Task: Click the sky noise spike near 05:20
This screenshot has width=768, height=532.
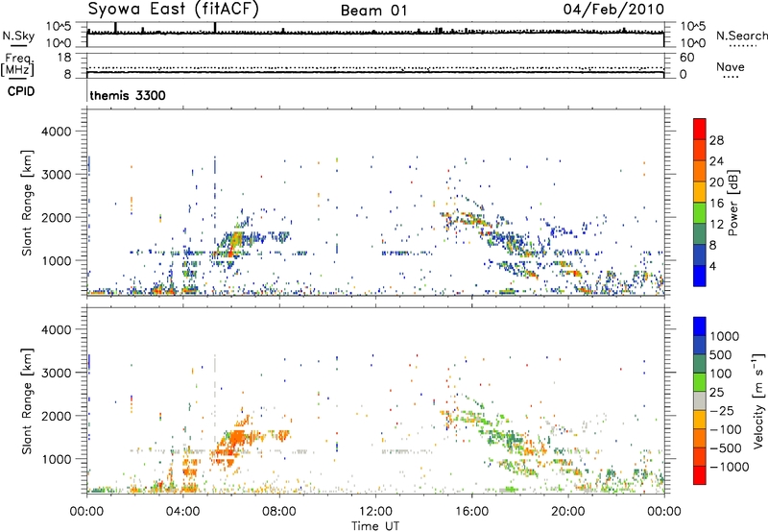Action: coord(215,28)
